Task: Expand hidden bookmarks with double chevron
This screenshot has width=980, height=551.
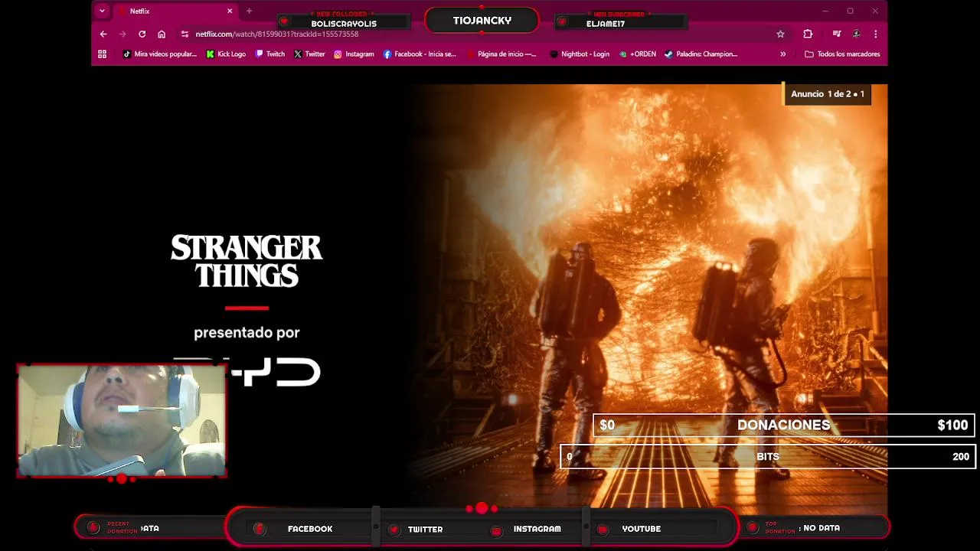Action: [x=782, y=54]
